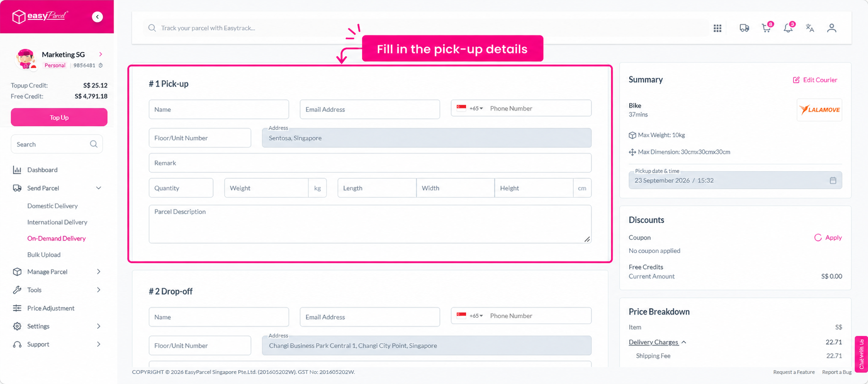
Task: Expand the Manage Parcel menu
Action: point(98,272)
